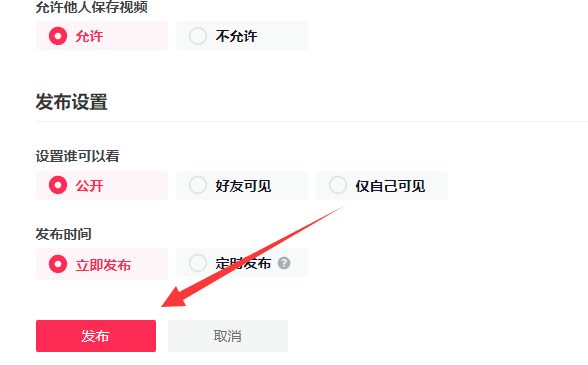Click the 好友可见 option label text
Screen dimensions: 588x365
coord(243,186)
